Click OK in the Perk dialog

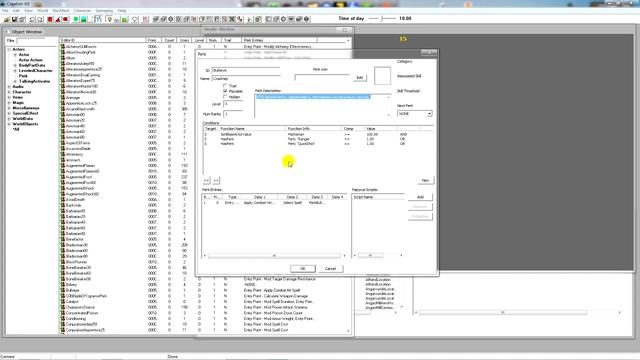[302, 269]
